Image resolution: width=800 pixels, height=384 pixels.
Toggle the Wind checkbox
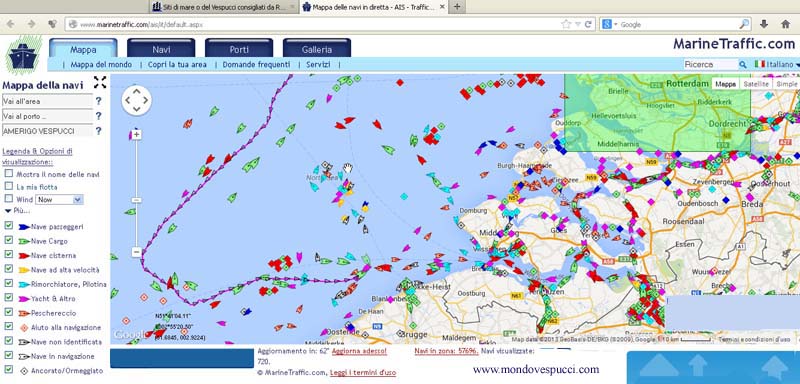(x=9, y=198)
